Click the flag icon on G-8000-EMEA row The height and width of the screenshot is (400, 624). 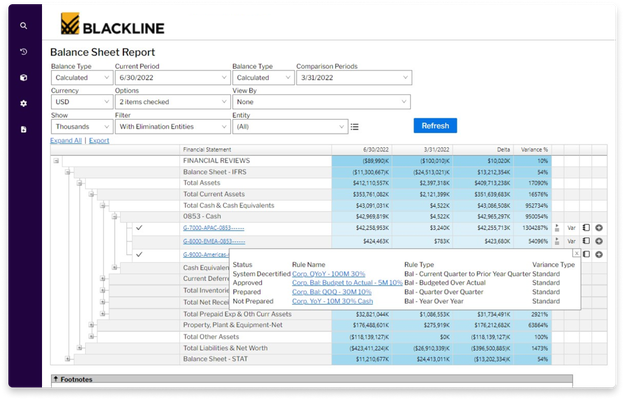pyautogui.click(x=557, y=241)
